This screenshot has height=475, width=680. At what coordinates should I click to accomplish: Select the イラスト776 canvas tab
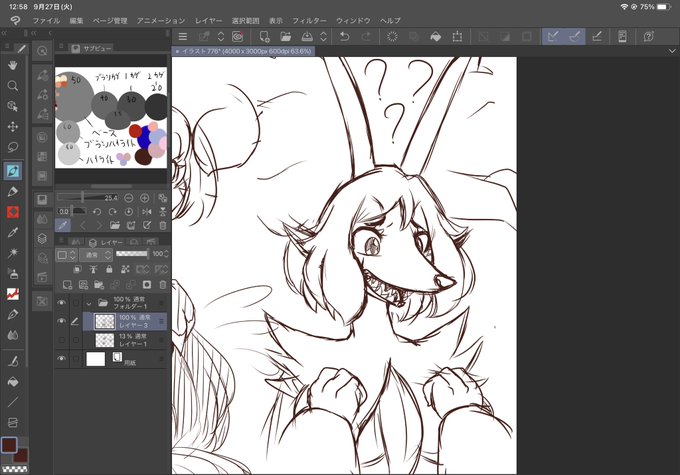[x=244, y=51]
